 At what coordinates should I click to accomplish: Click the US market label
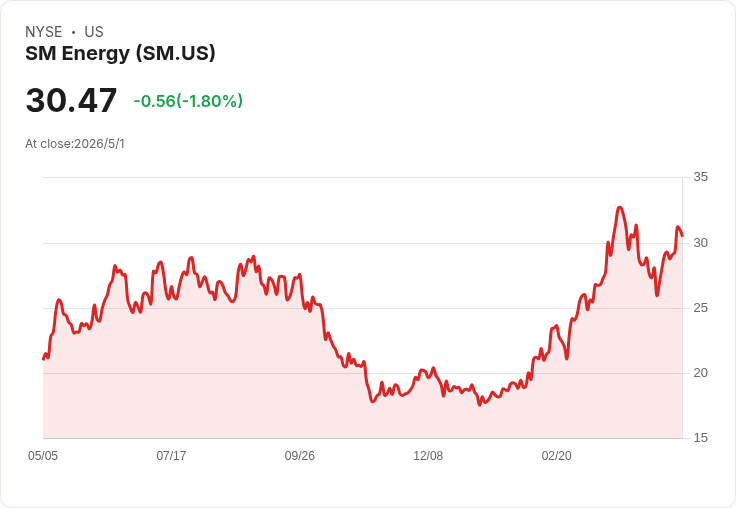94,32
